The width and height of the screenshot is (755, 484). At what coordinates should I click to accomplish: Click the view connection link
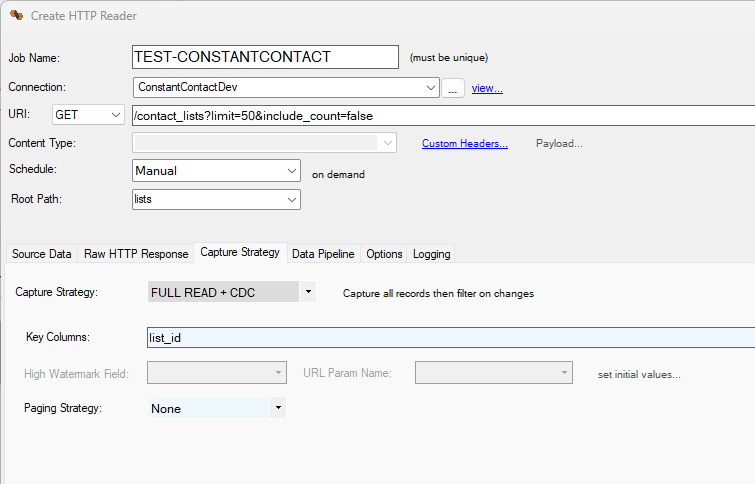pos(487,88)
